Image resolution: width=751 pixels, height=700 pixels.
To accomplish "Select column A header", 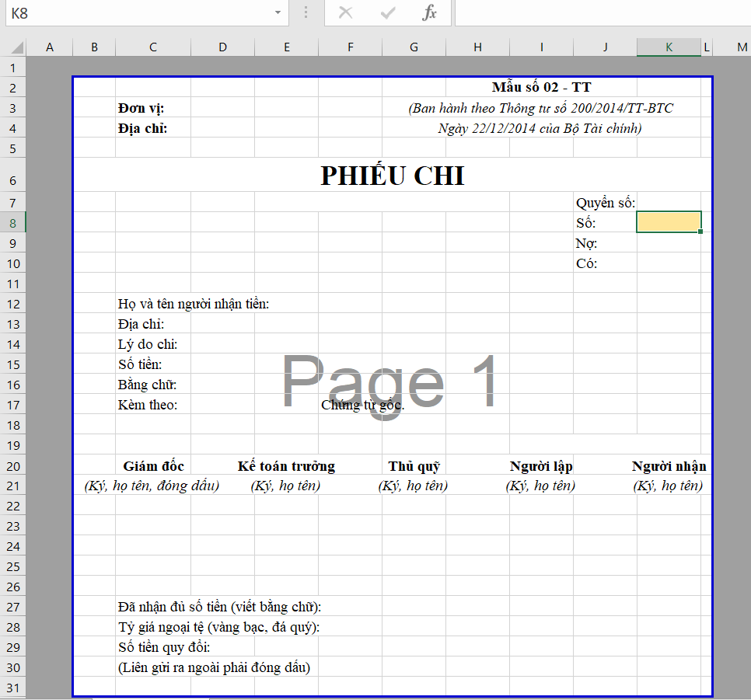I will (49, 47).
